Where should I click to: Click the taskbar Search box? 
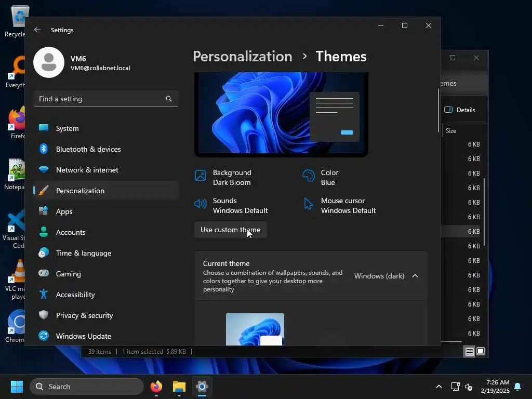pyautogui.click(x=87, y=387)
